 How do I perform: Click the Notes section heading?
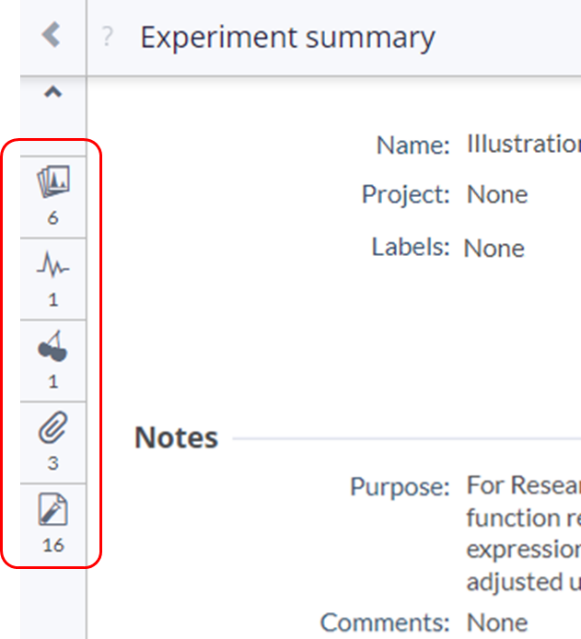click(x=176, y=438)
